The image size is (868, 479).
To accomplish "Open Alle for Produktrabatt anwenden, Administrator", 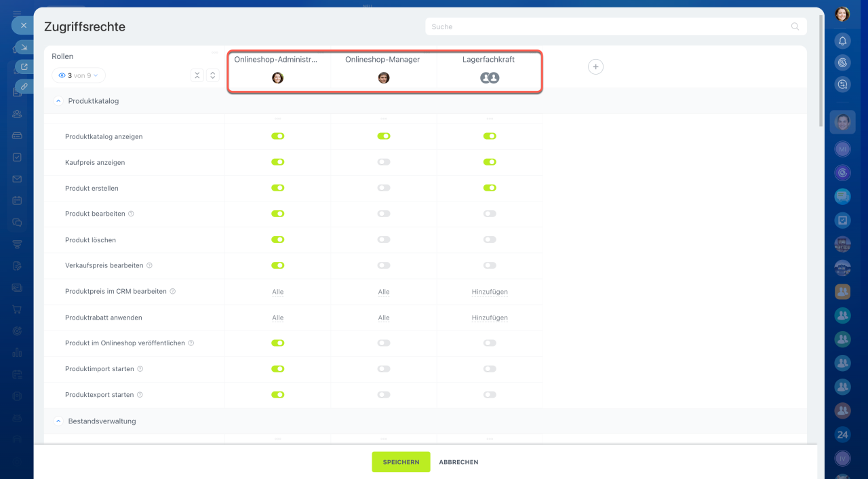I will click(x=278, y=318).
